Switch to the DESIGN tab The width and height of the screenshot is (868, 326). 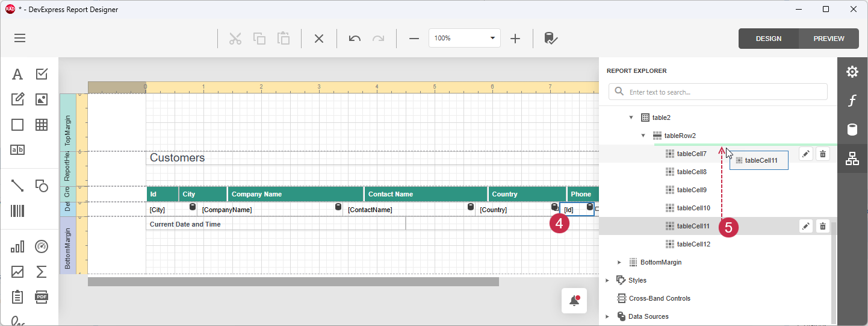pos(769,39)
